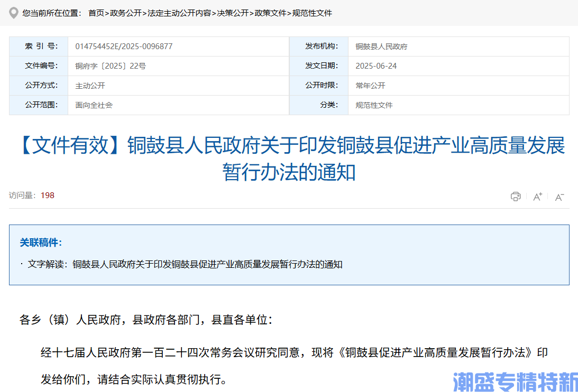
Task: Click the 铜府字〔2025〕22号 document number
Action: tap(109, 66)
